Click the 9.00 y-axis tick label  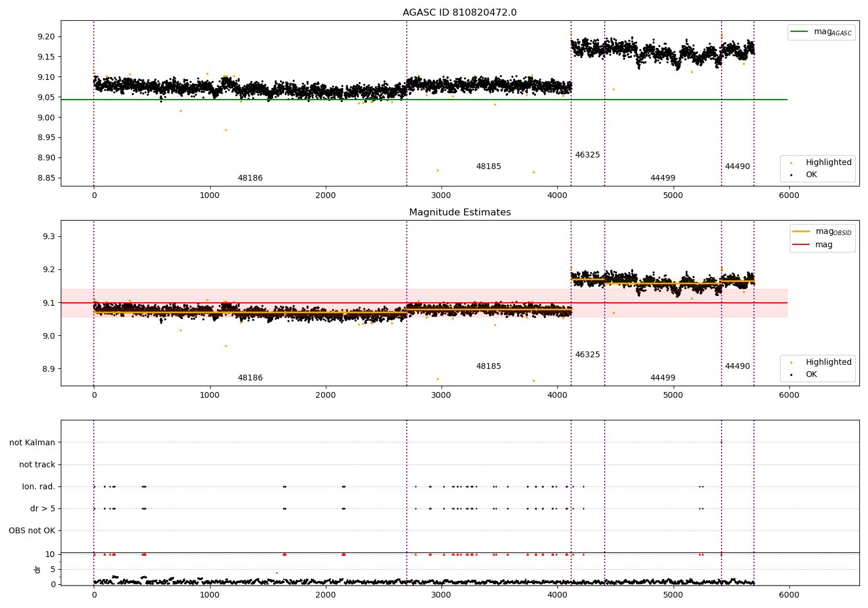(x=46, y=118)
